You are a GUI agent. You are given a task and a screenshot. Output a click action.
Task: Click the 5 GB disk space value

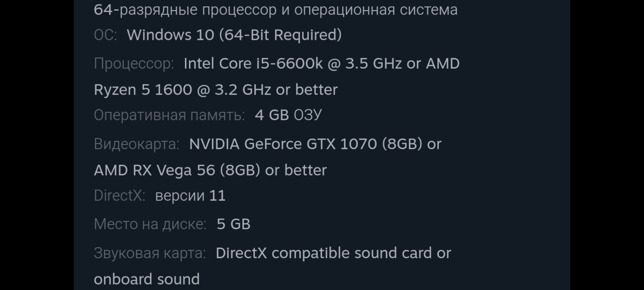coord(233,224)
